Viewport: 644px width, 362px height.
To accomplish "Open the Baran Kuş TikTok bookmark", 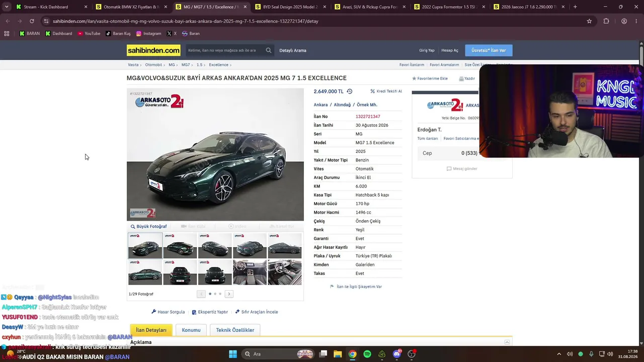I will point(118,34).
